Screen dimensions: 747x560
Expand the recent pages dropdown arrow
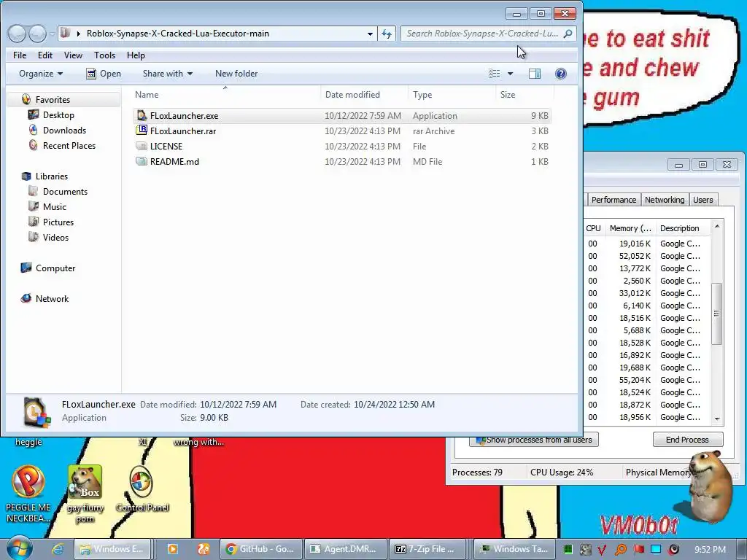pyautogui.click(x=52, y=34)
